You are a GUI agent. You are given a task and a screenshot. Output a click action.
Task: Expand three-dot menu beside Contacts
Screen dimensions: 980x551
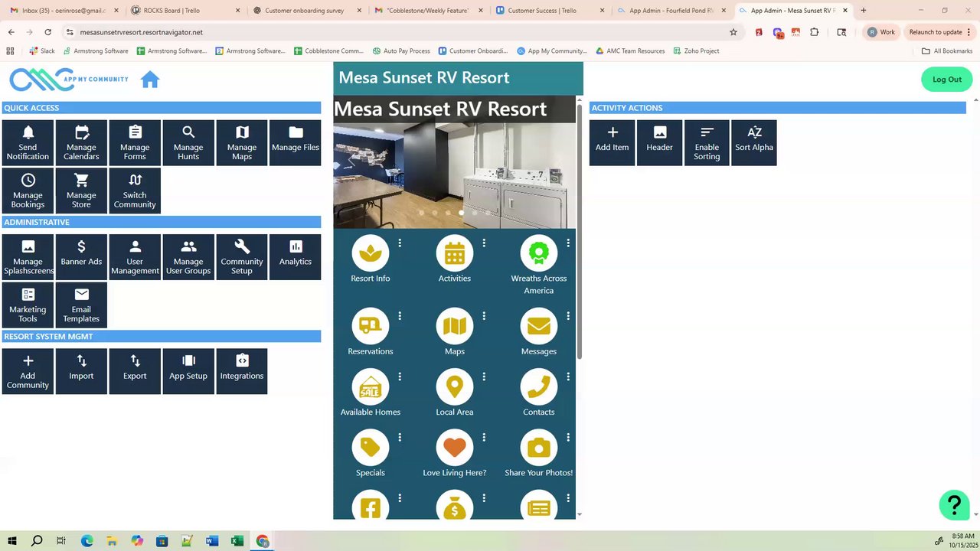point(568,377)
